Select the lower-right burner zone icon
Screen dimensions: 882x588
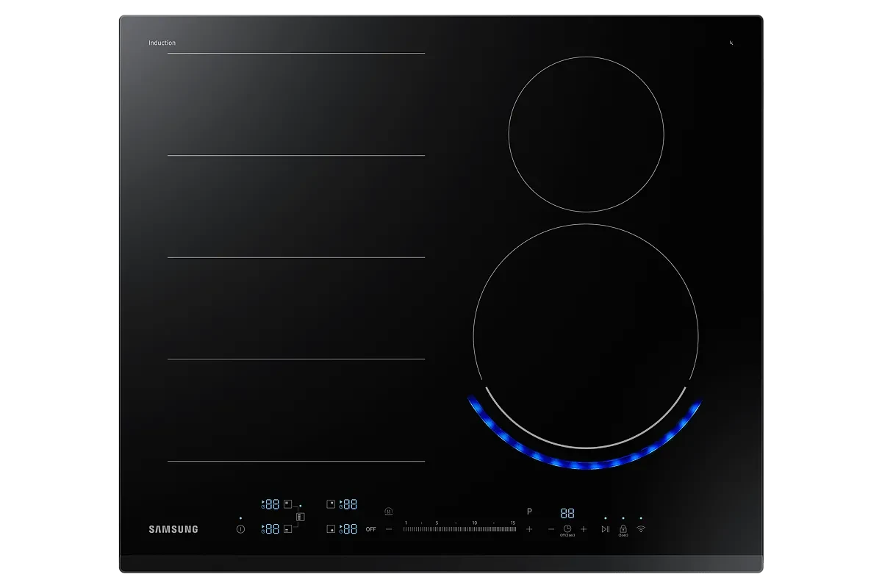tap(331, 528)
